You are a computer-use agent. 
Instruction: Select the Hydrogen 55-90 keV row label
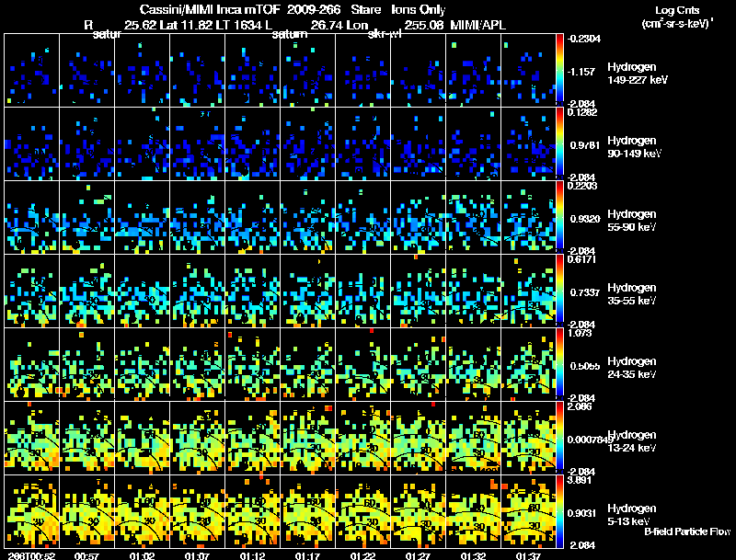tap(632, 221)
